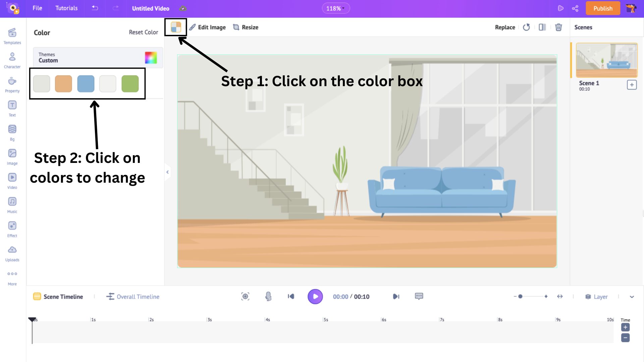Viewport: 644px width, 362px height.
Task: Switch to Overall Timeline view
Action: click(x=133, y=297)
